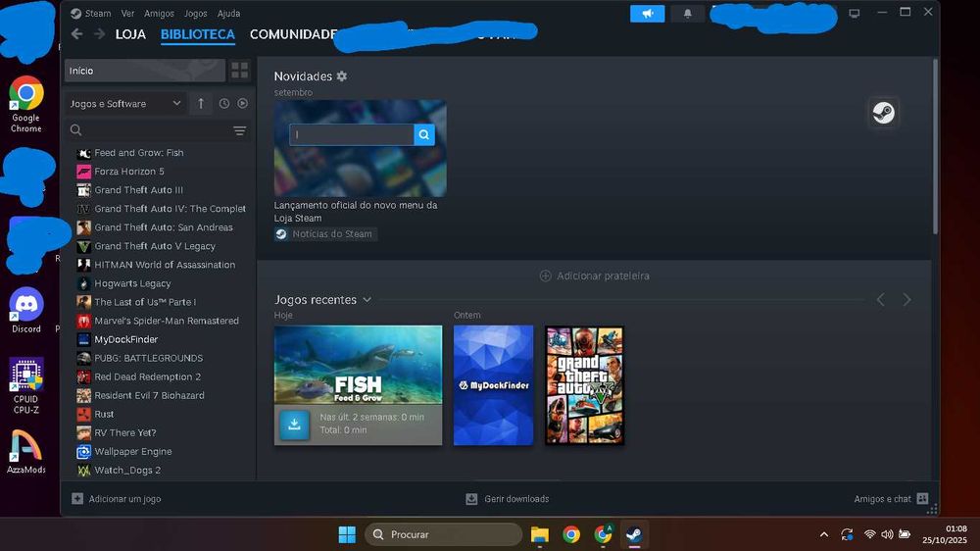Expand the Jogos e Software dropdown

point(125,103)
